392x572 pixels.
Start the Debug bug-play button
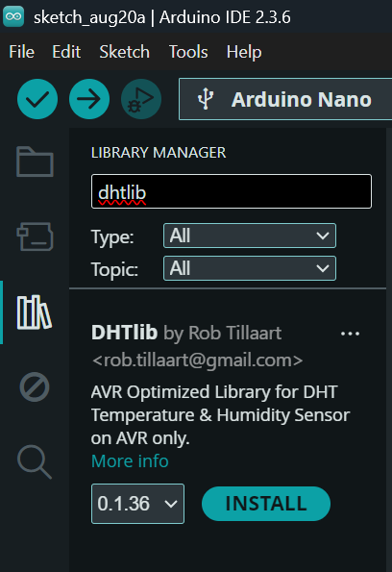141,99
